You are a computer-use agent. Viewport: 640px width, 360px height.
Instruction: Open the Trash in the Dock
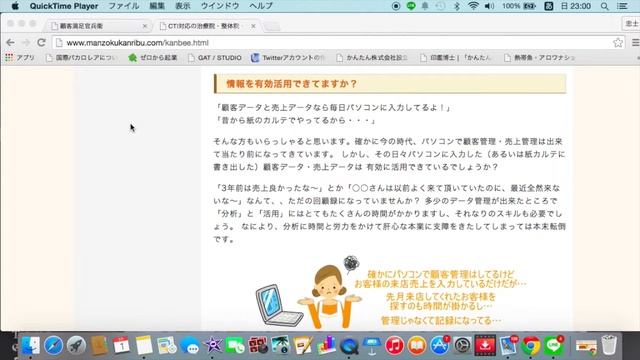click(x=609, y=345)
